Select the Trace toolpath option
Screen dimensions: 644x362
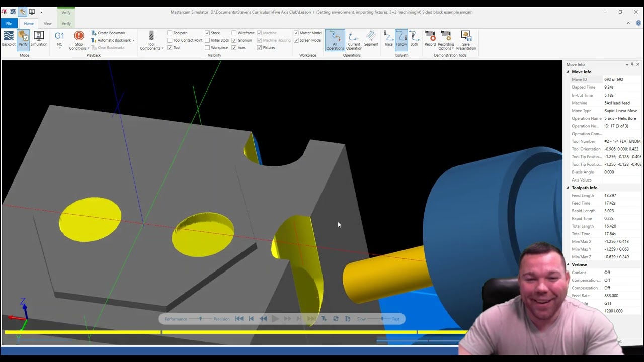388,39
